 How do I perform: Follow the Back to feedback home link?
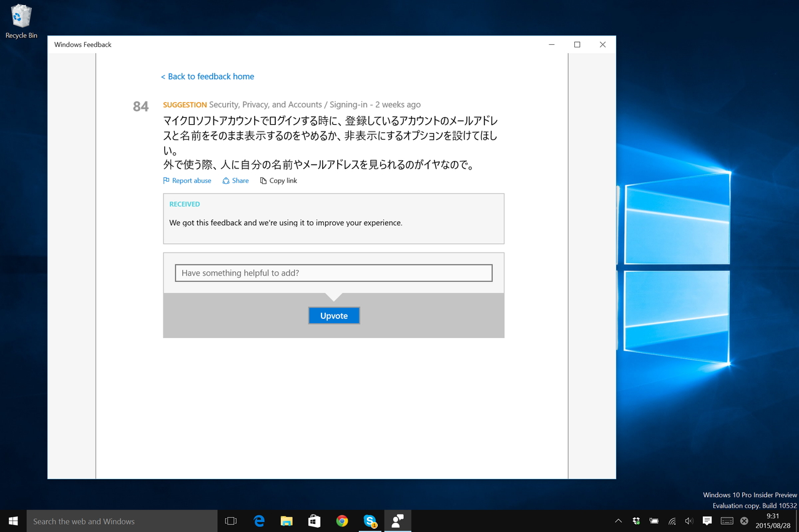click(207, 76)
